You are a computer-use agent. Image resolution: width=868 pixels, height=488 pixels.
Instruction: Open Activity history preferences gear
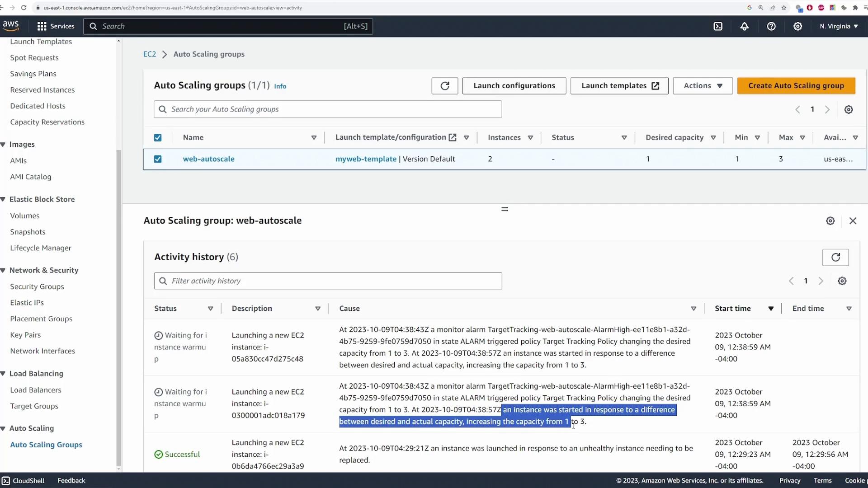click(x=842, y=281)
